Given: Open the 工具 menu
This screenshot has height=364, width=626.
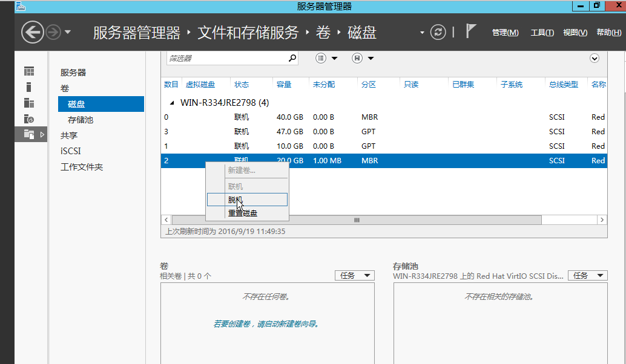Looking at the screenshot, I should (x=542, y=33).
